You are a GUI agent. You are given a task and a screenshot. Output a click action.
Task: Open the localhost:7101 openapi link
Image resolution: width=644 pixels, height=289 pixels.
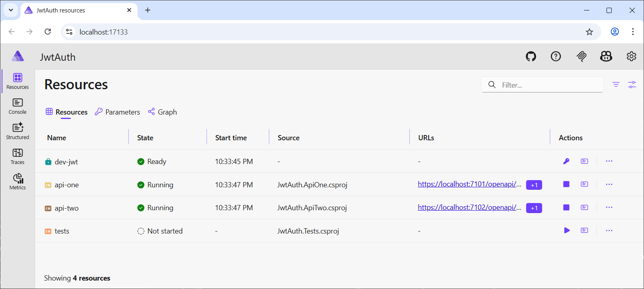[469, 184]
